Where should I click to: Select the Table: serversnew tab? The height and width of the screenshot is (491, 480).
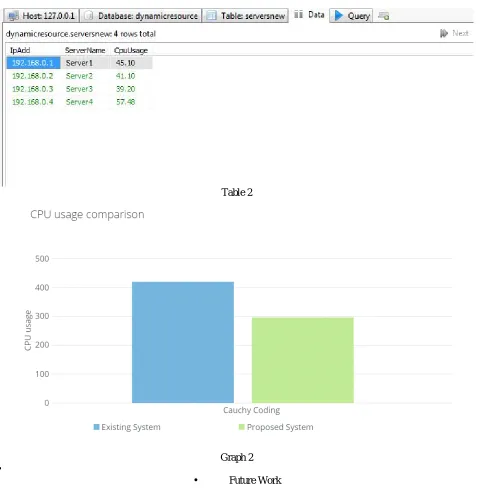[246, 16]
